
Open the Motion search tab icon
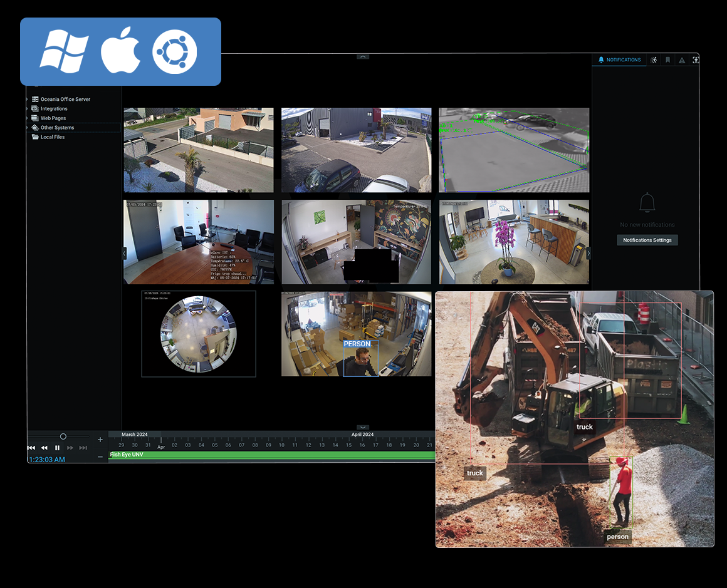click(x=654, y=60)
